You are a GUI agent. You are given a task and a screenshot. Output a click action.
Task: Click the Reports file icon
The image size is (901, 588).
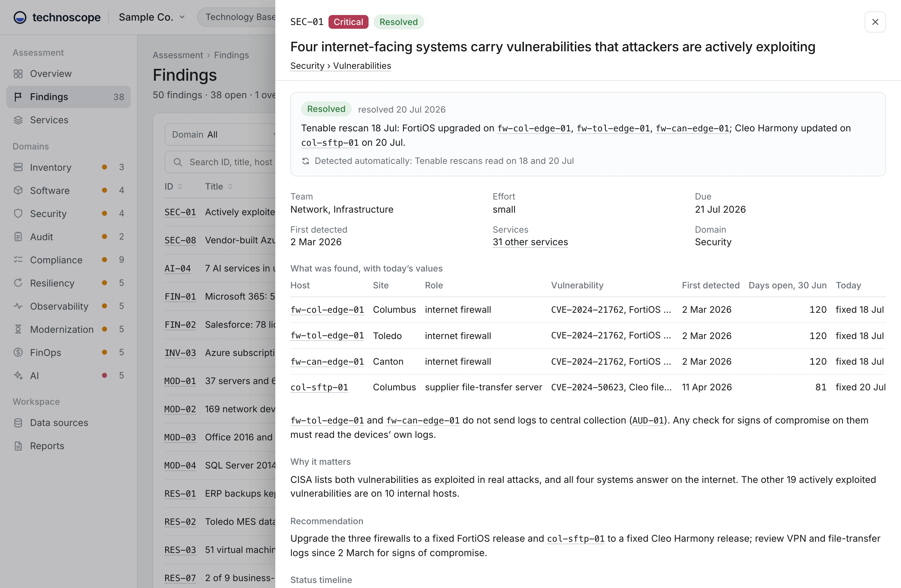click(18, 446)
